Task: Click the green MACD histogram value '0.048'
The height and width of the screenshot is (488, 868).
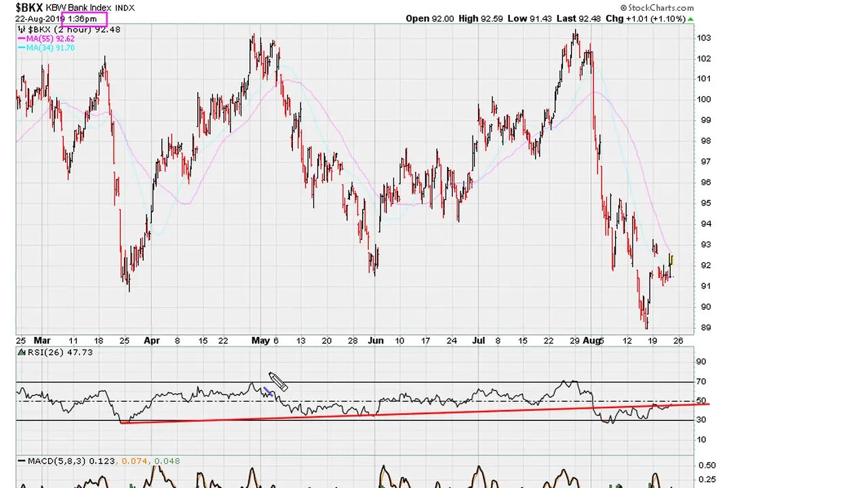Action: [167, 462]
